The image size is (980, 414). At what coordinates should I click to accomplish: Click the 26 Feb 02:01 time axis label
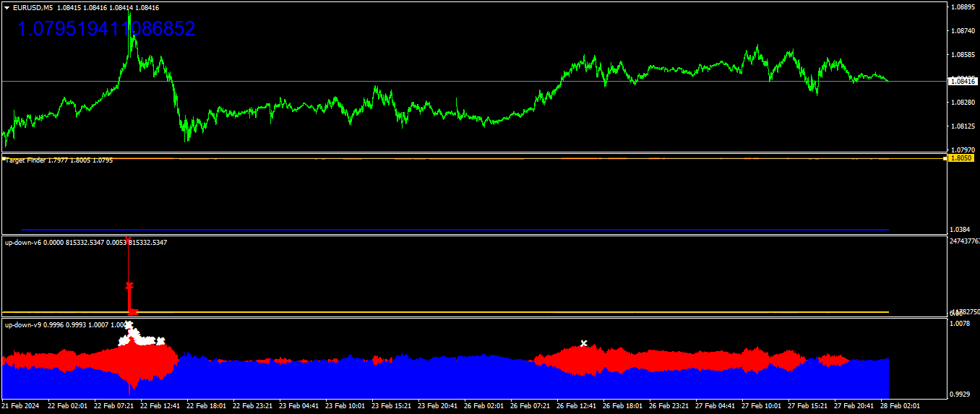click(x=483, y=406)
